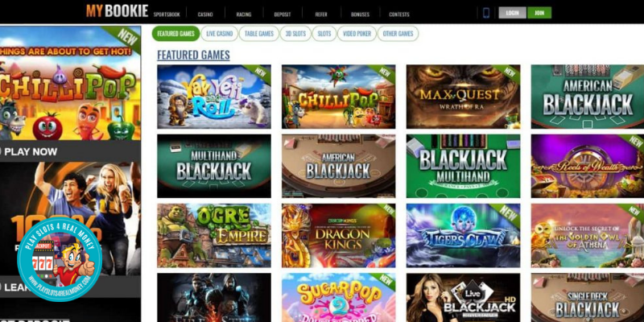Select the Table Games category tab
This screenshot has height=322, width=644.
(x=259, y=34)
